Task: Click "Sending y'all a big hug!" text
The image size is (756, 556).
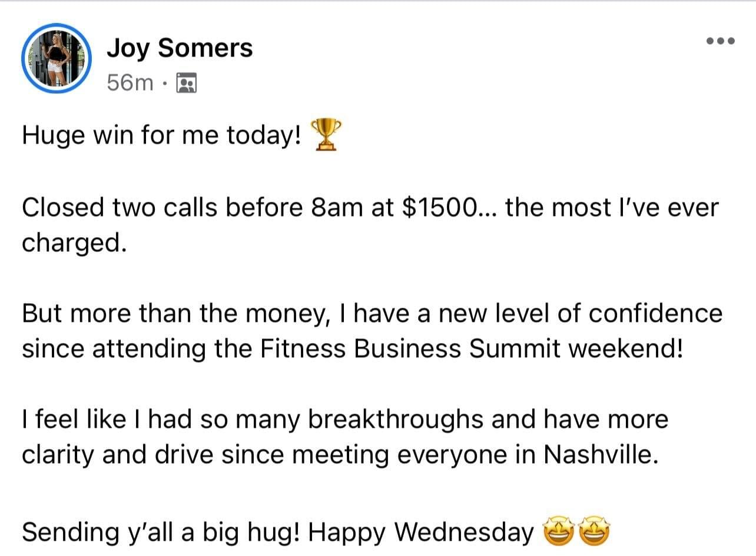Action: click(162, 532)
